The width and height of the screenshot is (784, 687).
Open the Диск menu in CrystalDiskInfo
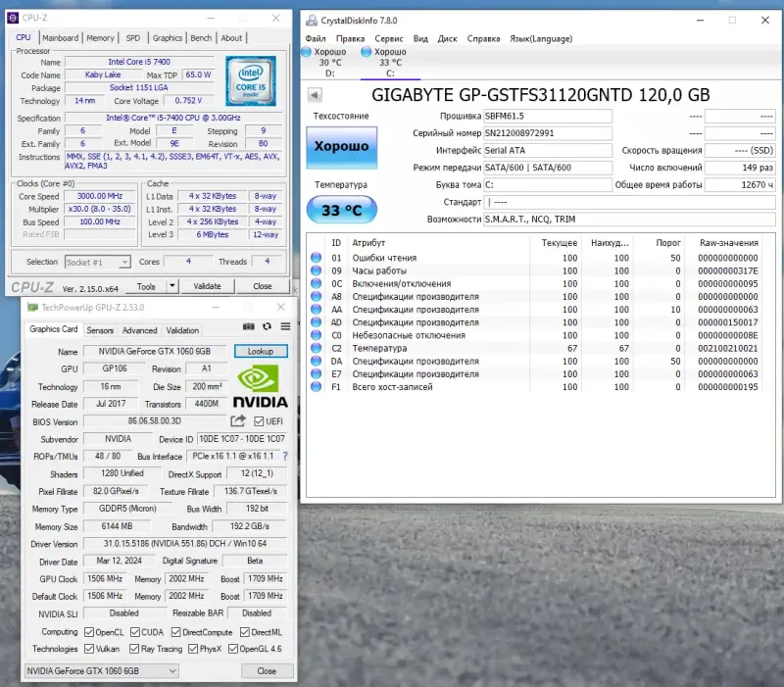point(448,38)
